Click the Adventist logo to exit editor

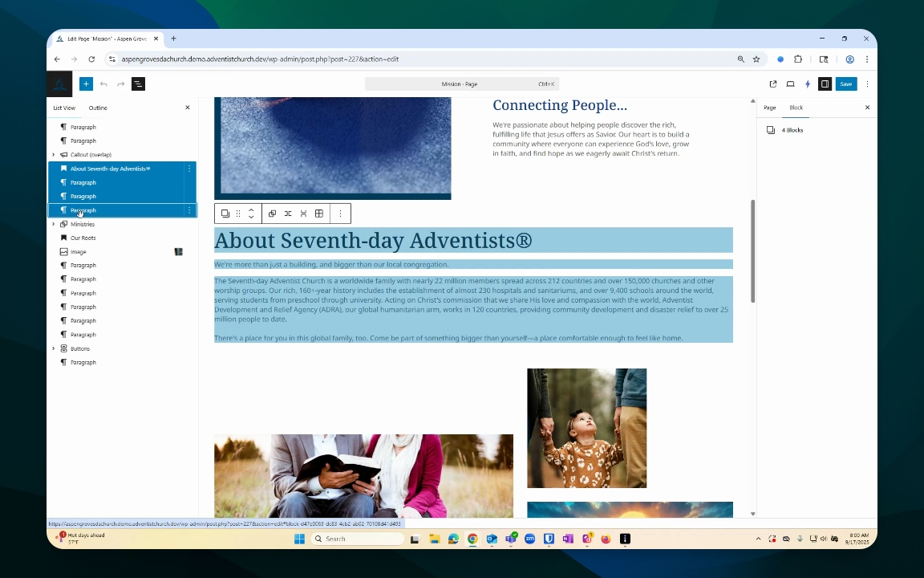coord(59,83)
